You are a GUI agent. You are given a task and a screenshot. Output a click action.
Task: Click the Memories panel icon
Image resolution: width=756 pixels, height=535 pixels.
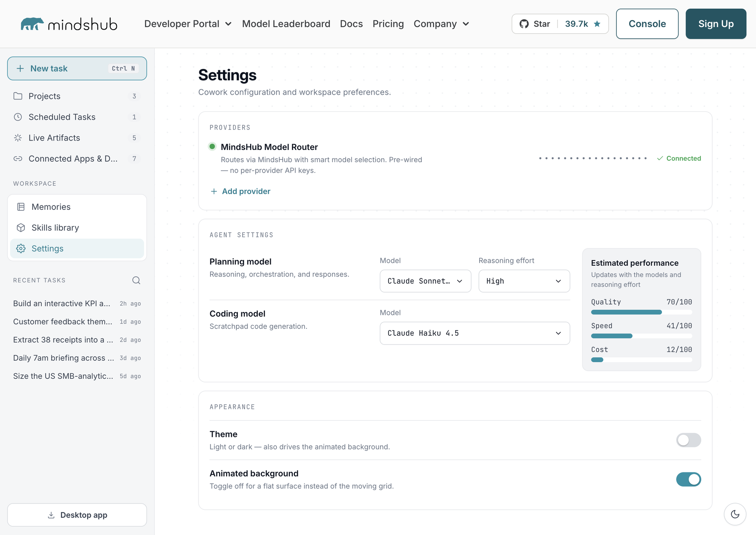pos(21,207)
